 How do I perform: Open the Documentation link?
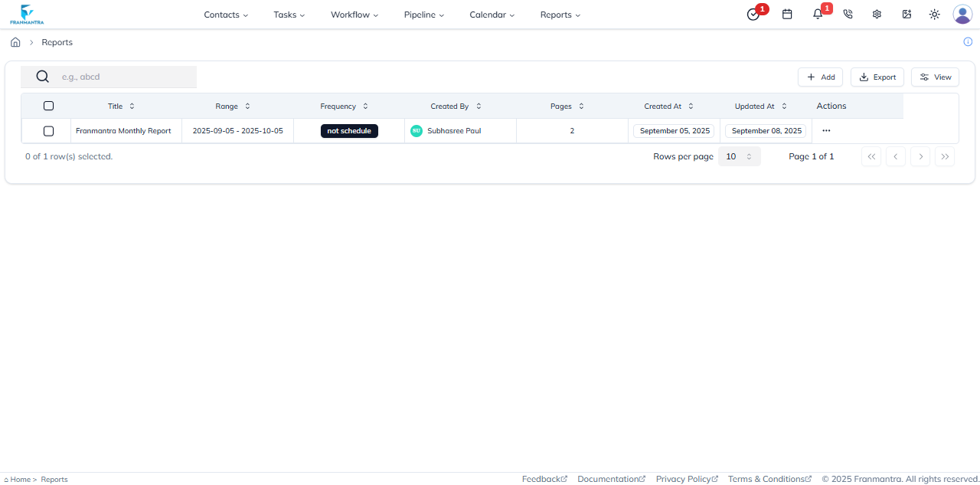(611, 479)
